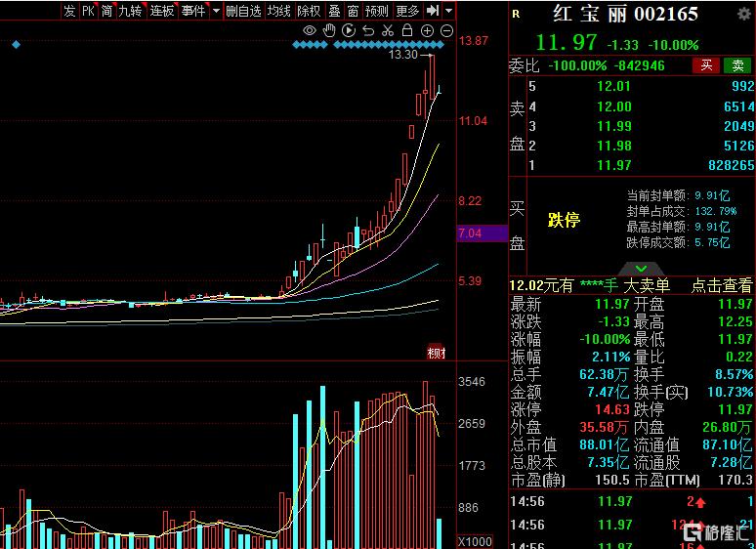Click the 振幅 2.11% value
The width and height of the screenshot is (756, 549).
610,357
